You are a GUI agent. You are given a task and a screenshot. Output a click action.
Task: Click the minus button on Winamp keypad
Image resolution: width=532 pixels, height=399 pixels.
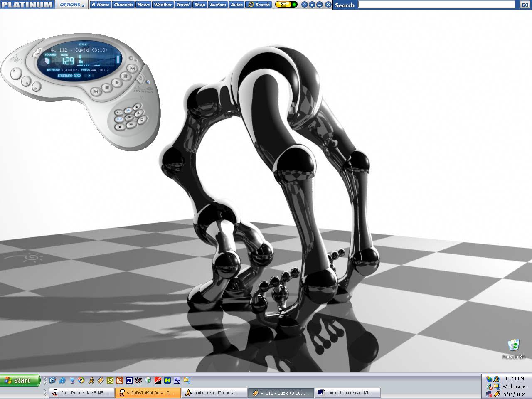[x=131, y=124]
